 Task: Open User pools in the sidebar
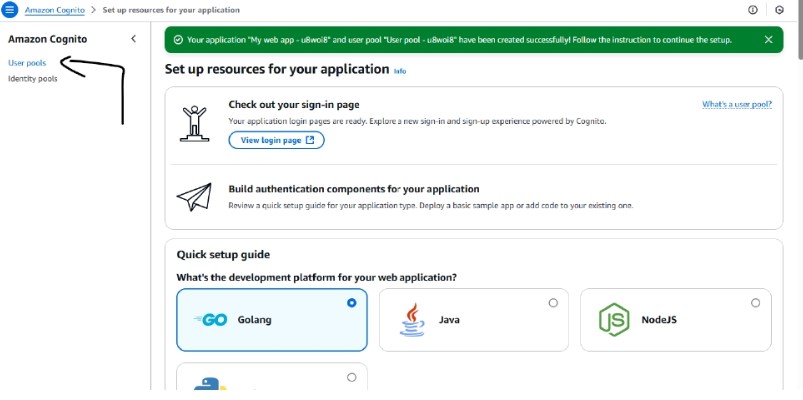pos(27,63)
